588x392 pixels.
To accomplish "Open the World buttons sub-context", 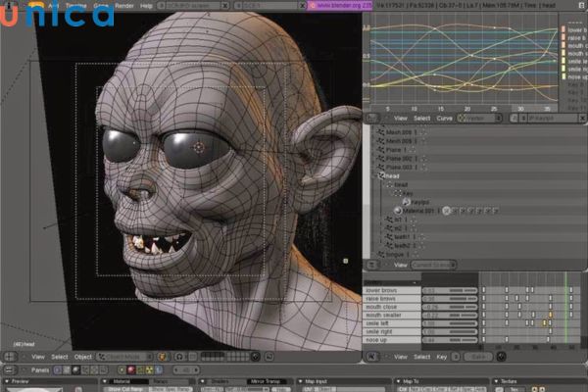I will tap(158, 370).
